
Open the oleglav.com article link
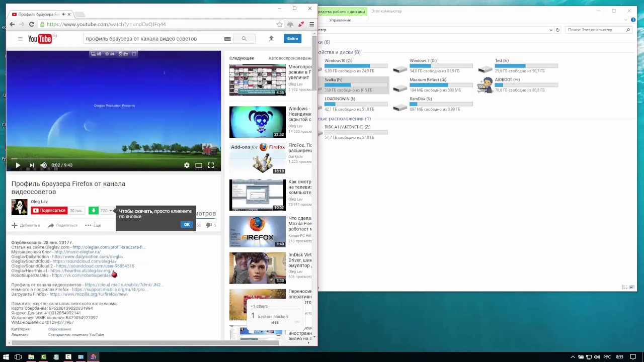[x=108, y=247]
